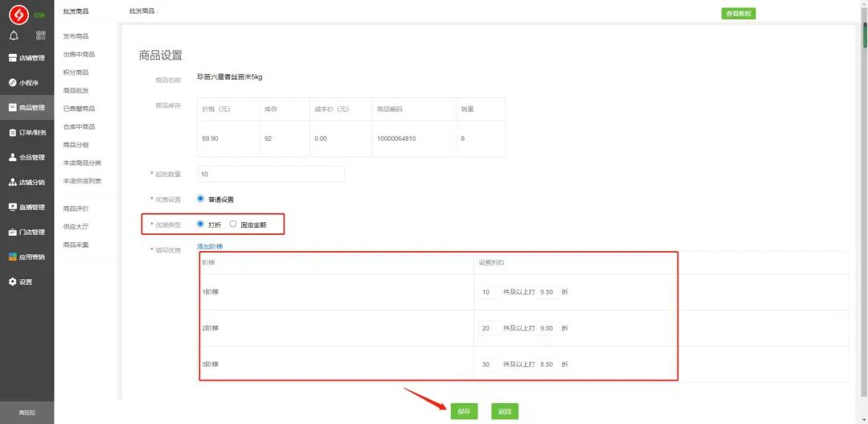
Task: Choose 固定金额 as the discount type
Action: [232, 224]
